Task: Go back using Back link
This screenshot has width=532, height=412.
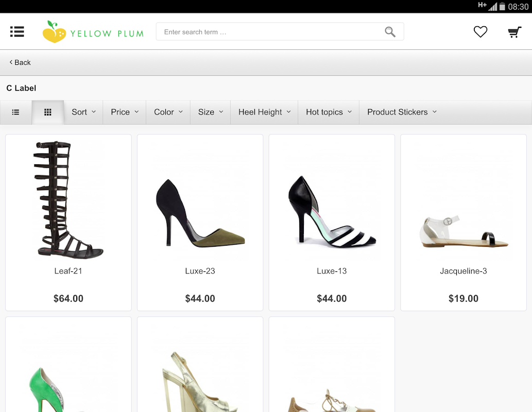Action: click(x=20, y=62)
